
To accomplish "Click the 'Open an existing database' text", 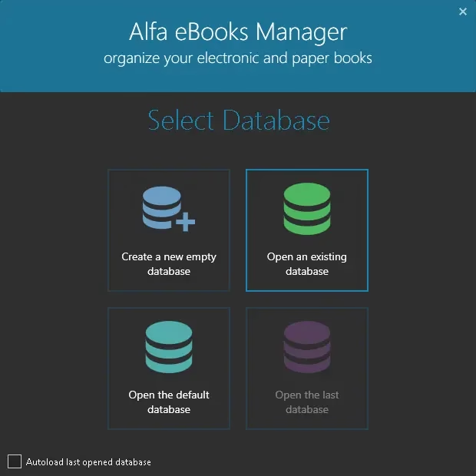I will pos(307,264).
